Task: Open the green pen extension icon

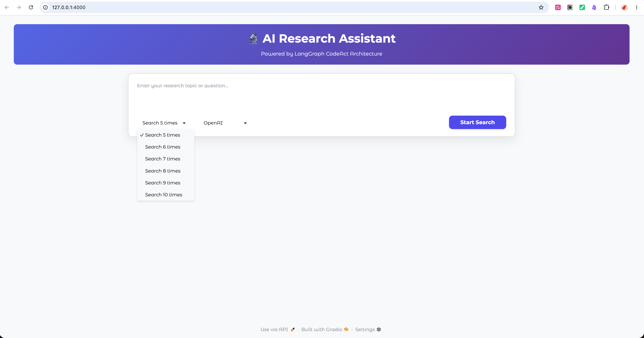Action: [582, 8]
